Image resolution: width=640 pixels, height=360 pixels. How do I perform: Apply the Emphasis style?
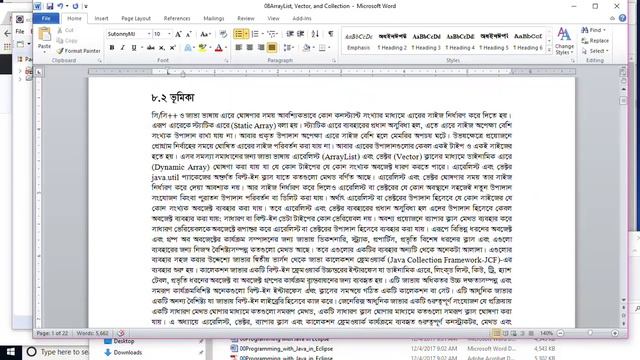(358, 41)
